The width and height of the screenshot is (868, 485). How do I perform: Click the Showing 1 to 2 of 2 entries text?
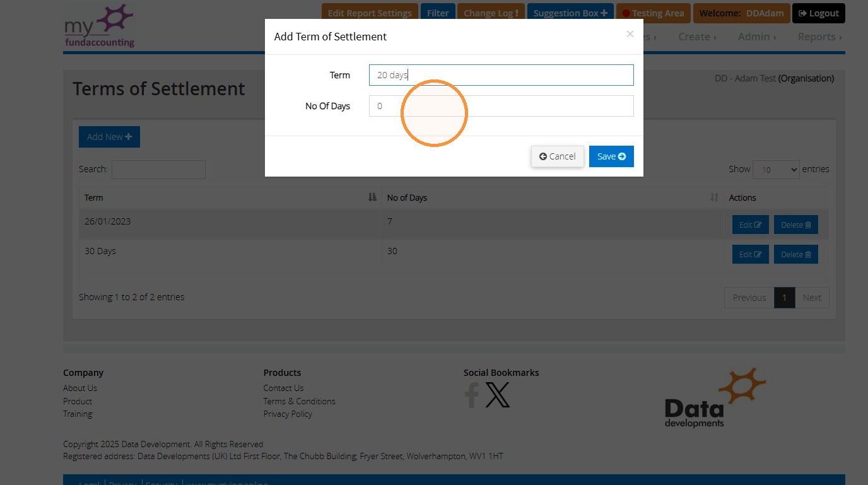tap(132, 297)
